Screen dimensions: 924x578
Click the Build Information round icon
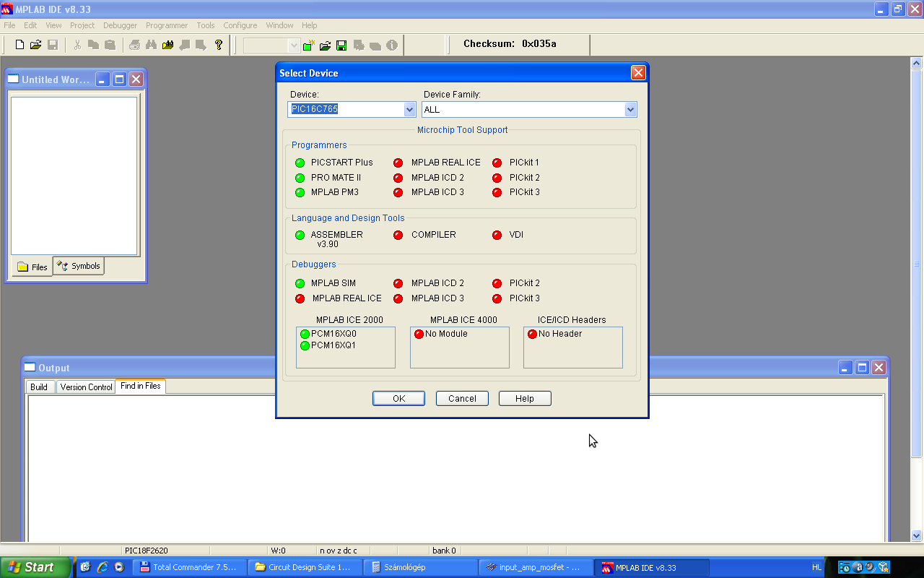[392, 45]
